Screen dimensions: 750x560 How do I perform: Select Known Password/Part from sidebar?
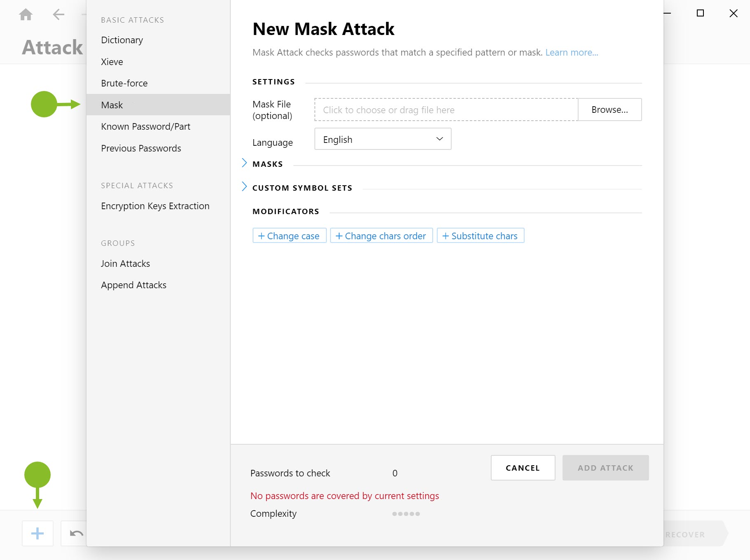[x=145, y=126]
